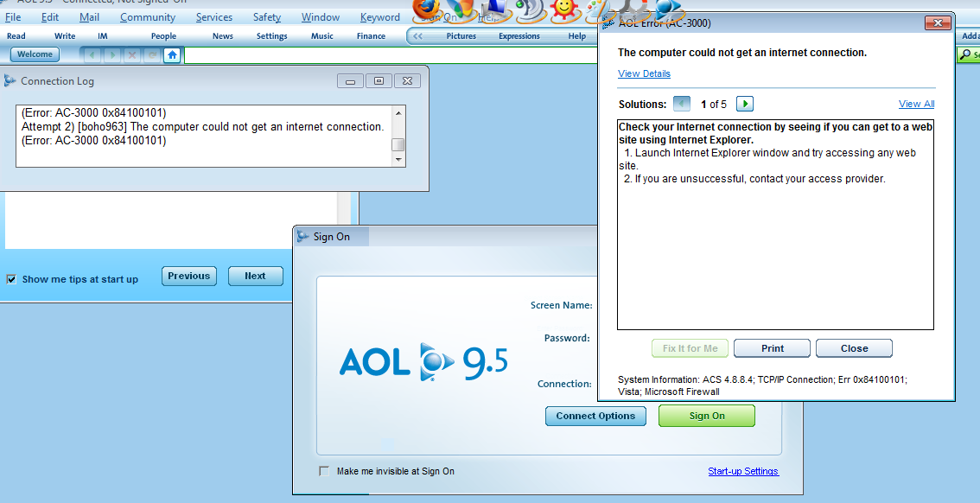Open IM from the toolbar
Screen dimensions: 980x503
[x=103, y=36]
